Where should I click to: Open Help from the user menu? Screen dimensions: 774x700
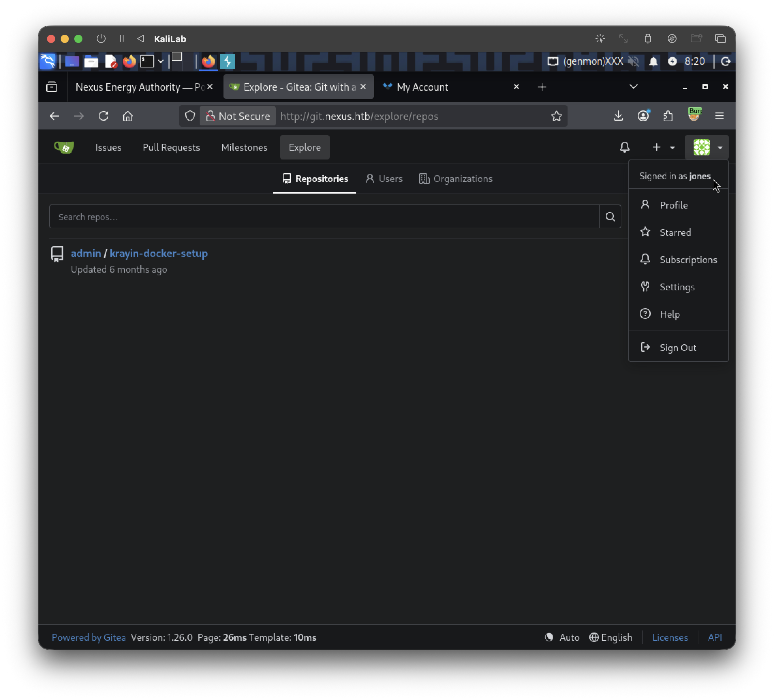[678, 314]
